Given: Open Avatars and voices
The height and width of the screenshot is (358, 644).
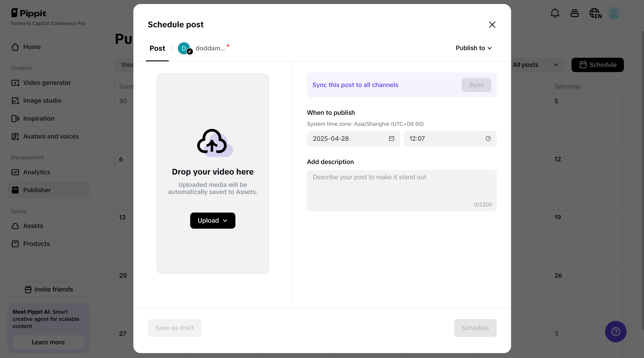Looking at the screenshot, I should pyautogui.click(x=51, y=136).
